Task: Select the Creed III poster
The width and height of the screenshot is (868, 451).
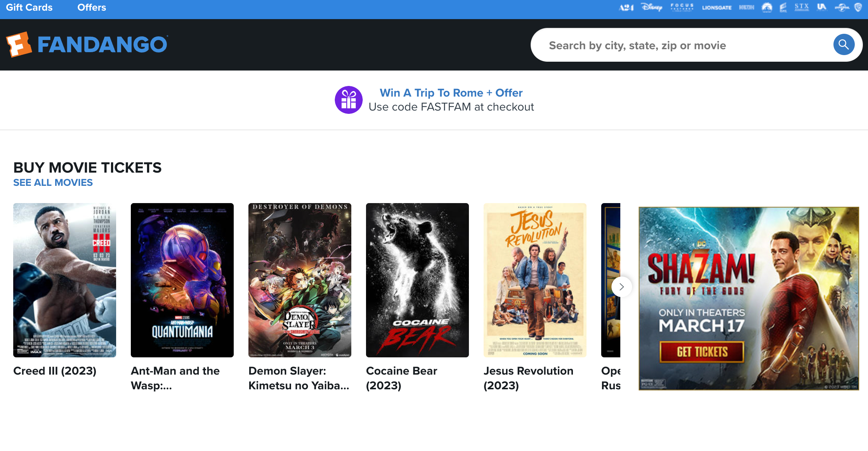Action: click(65, 280)
